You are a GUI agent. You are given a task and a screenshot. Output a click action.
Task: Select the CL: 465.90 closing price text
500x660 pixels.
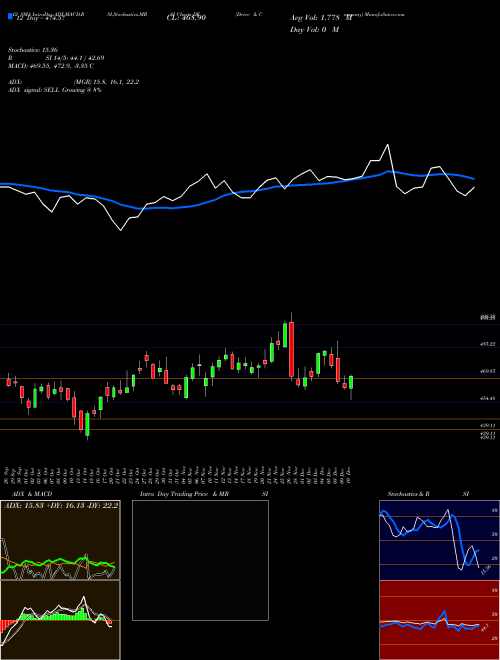[x=186, y=18]
